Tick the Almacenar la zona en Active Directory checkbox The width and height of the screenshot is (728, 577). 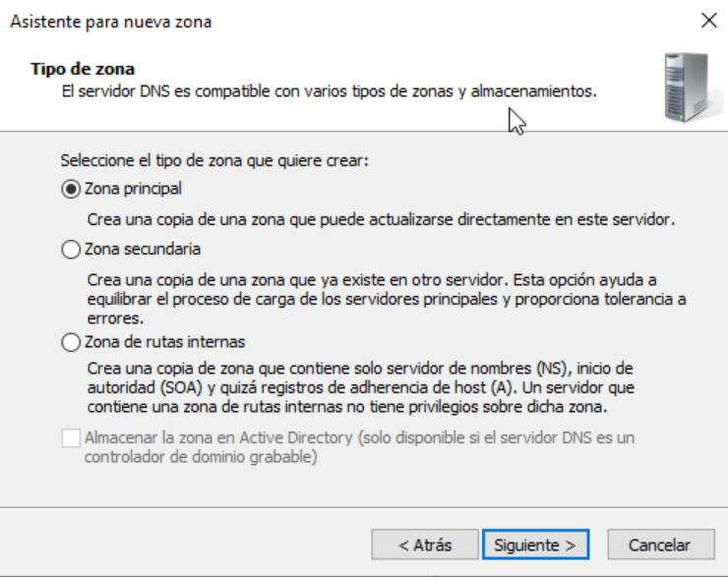point(71,438)
